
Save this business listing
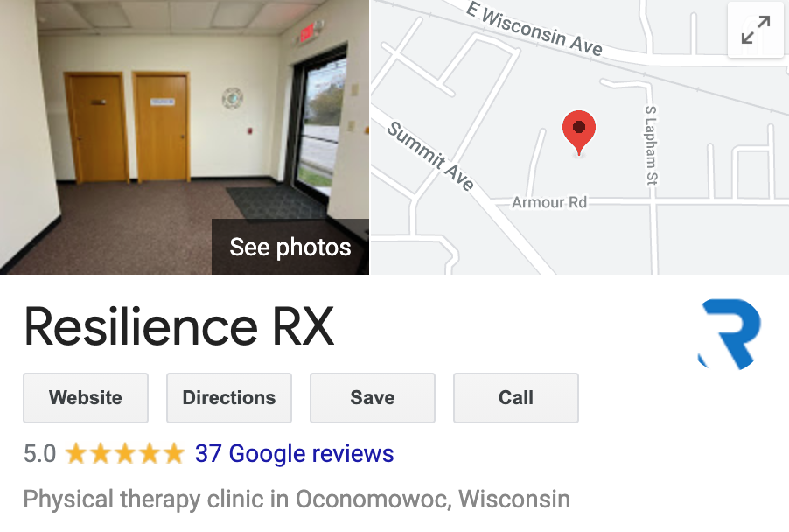pos(373,397)
